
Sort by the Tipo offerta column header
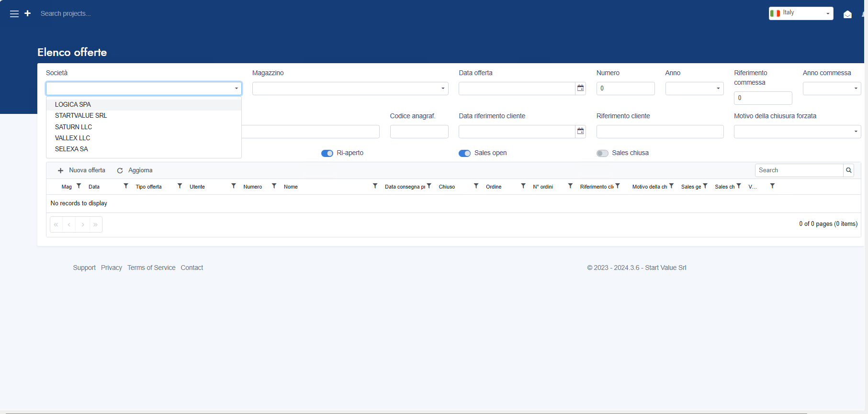pos(148,187)
